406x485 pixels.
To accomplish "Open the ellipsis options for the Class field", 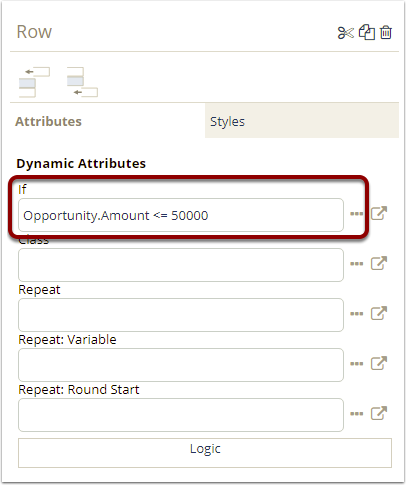I will coord(356,264).
